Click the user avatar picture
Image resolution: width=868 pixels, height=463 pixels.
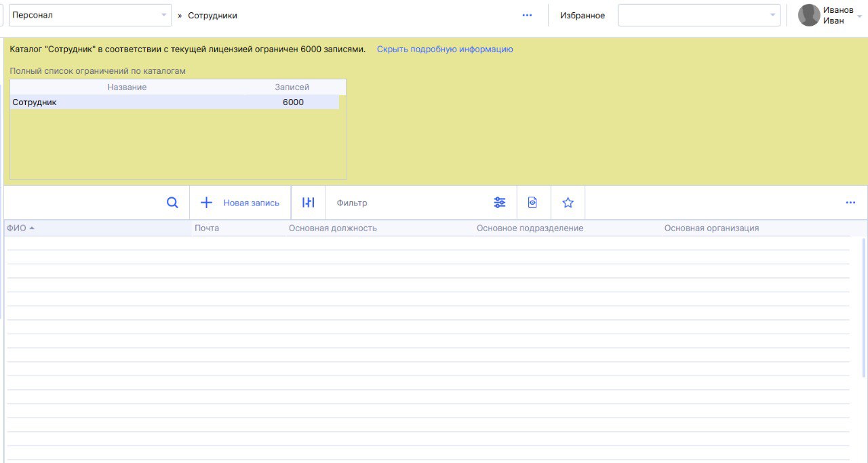809,16
